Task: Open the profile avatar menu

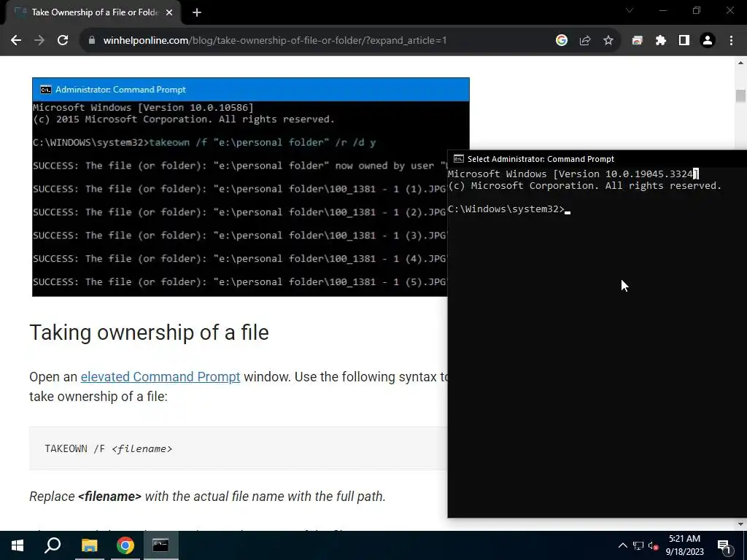Action: click(x=708, y=41)
